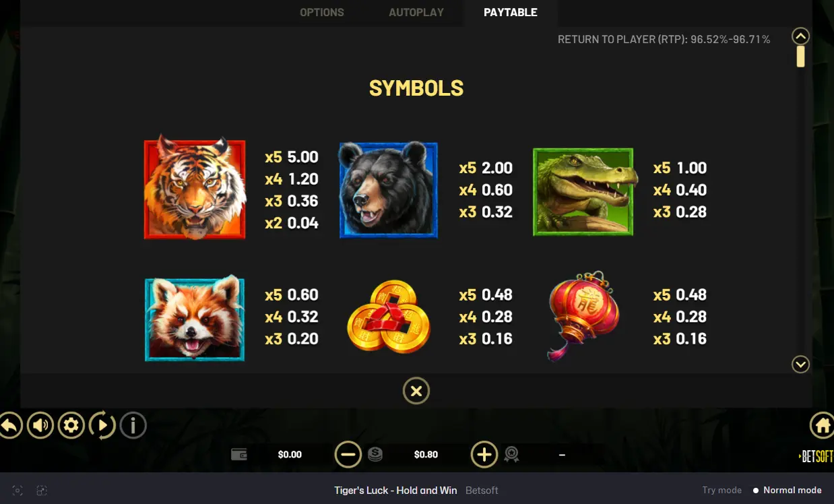Switch to the Autoplay tab
This screenshot has width=834, height=504.
click(x=416, y=12)
